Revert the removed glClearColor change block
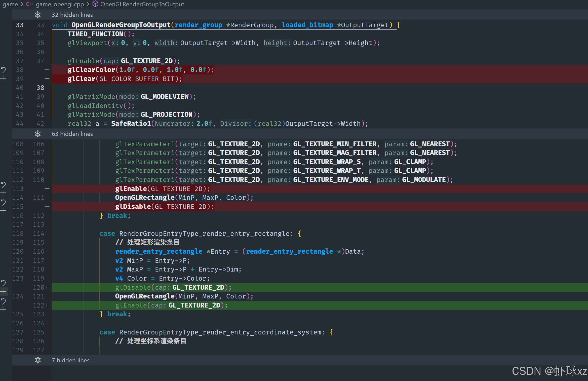The width and height of the screenshot is (588, 381). pyautogui.click(x=3, y=70)
